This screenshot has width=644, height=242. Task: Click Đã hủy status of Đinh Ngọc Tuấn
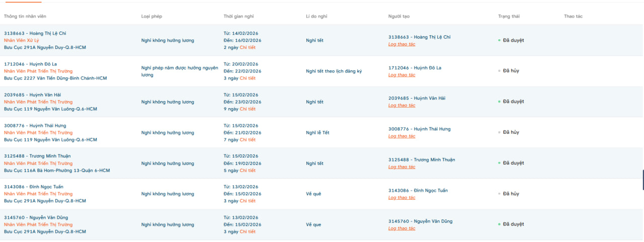[x=511, y=194]
